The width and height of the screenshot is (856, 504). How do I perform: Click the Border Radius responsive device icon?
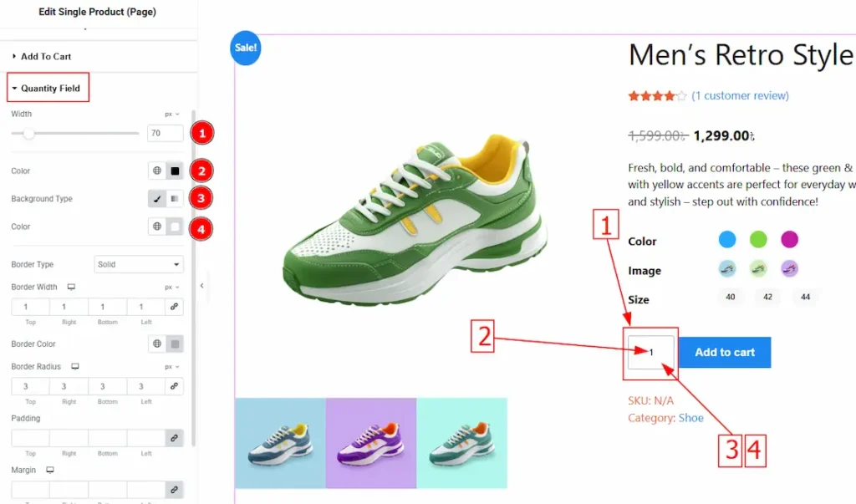pyautogui.click(x=74, y=367)
